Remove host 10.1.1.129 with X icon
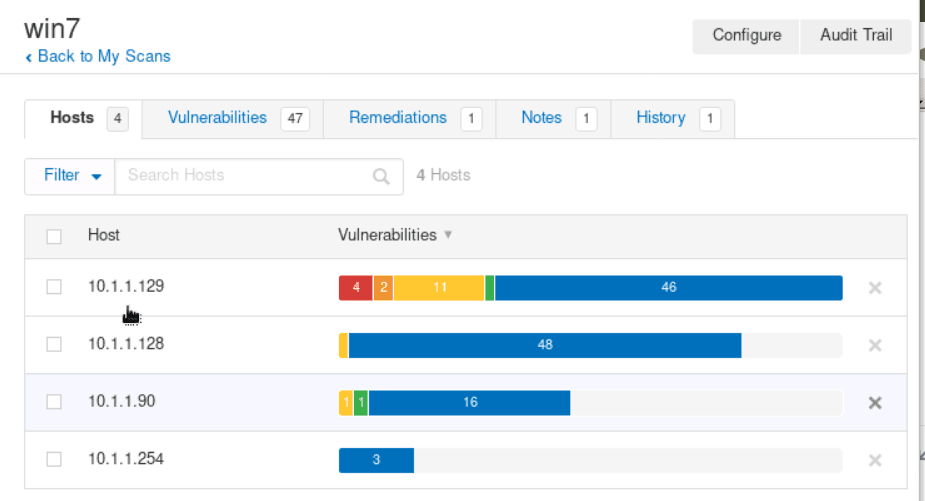The width and height of the screenshot is (925, 501). coord(875,288)
